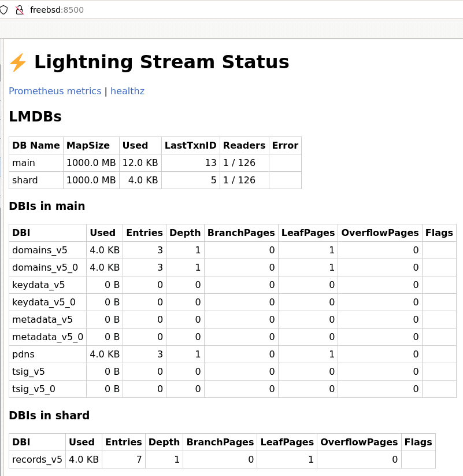Click the DBIs in shard heading

pos(49,415)
